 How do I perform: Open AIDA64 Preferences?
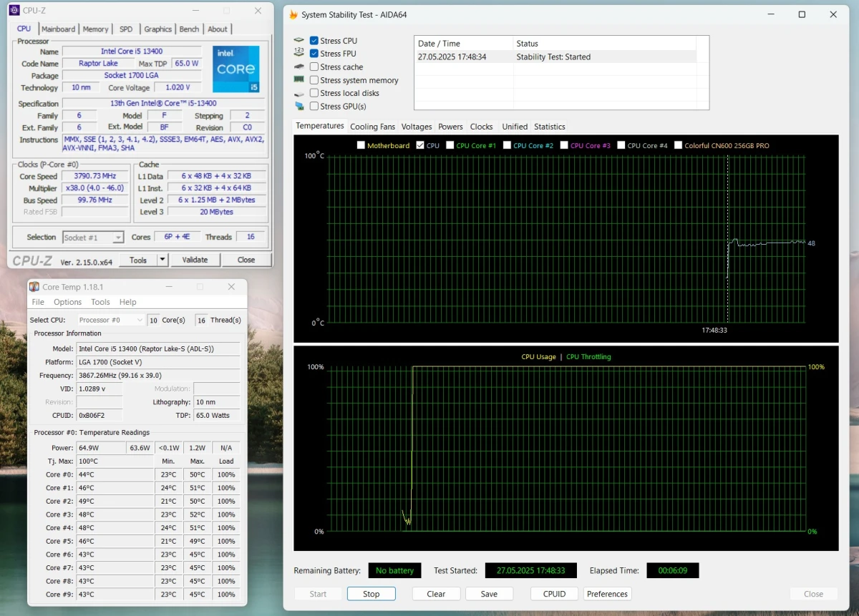coord(607,594)
